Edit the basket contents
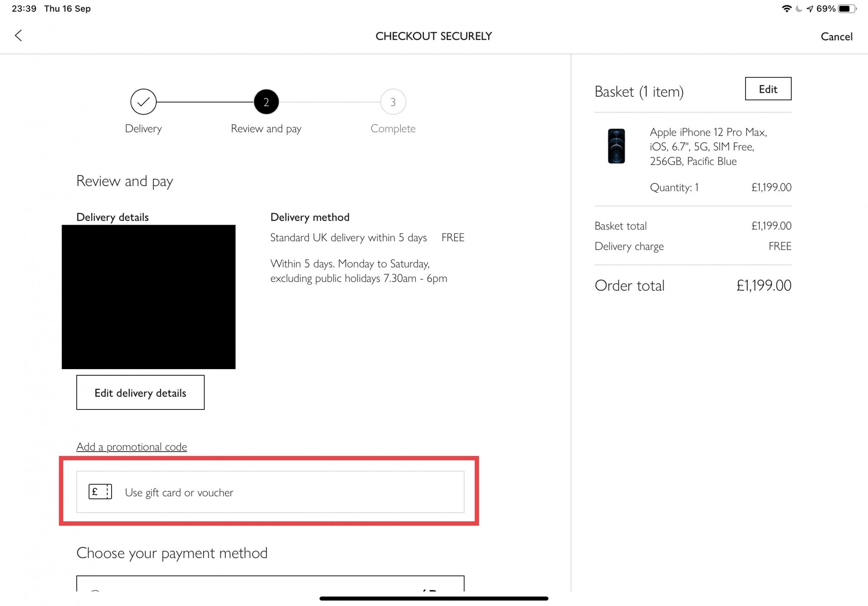Screen dimensions: 868x606 768,89
